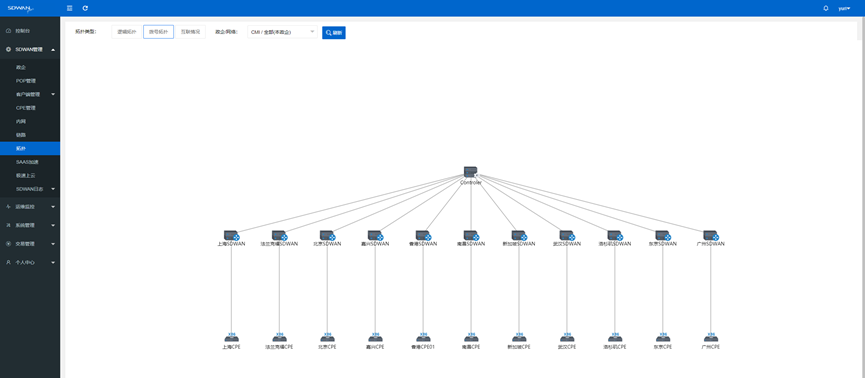This screenshot has height=378, width=865.
Task: Collapse the SDWAN管理 sidebar section
Action: [30, 49]
